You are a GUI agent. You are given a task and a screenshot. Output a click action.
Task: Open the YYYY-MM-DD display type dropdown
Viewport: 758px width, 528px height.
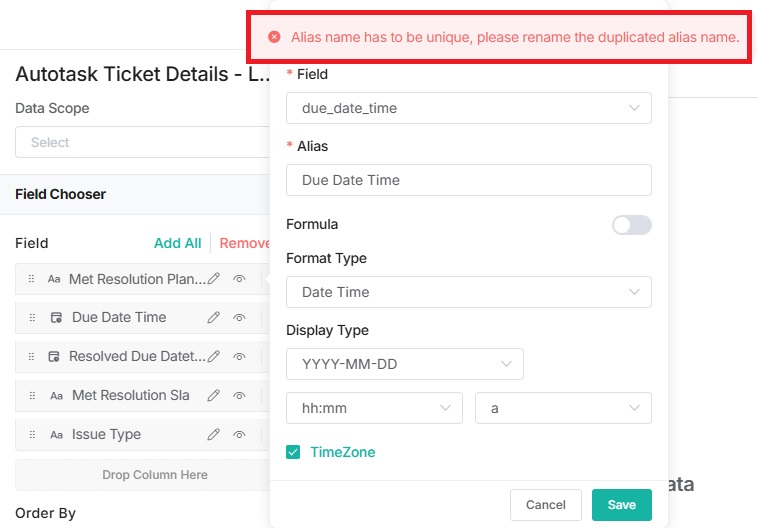pos(404,364)
